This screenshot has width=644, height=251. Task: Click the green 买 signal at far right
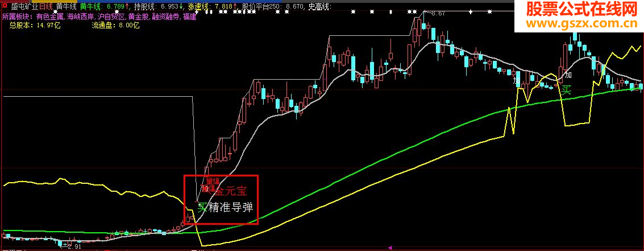[566, 90]
